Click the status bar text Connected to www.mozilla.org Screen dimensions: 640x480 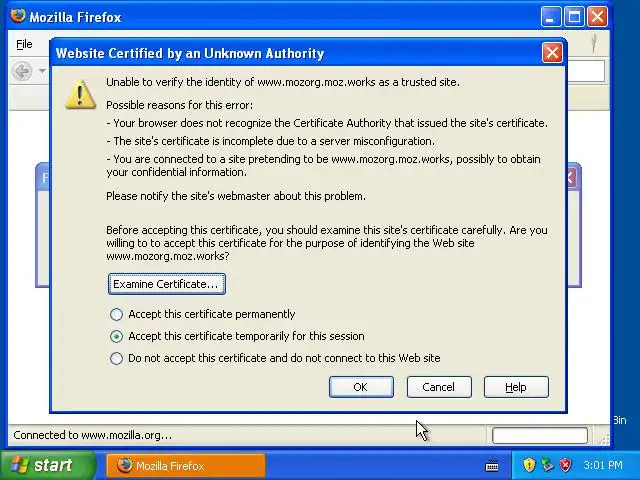point(93,435)
